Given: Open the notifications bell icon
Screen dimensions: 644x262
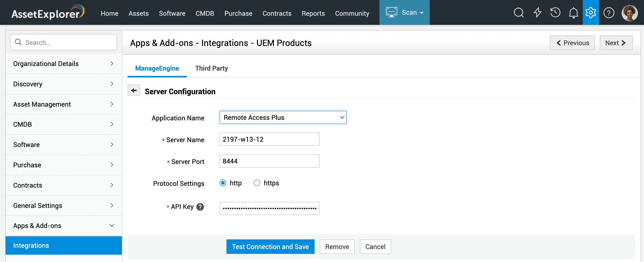Looking at the screenshot, I should coord(573,13).
